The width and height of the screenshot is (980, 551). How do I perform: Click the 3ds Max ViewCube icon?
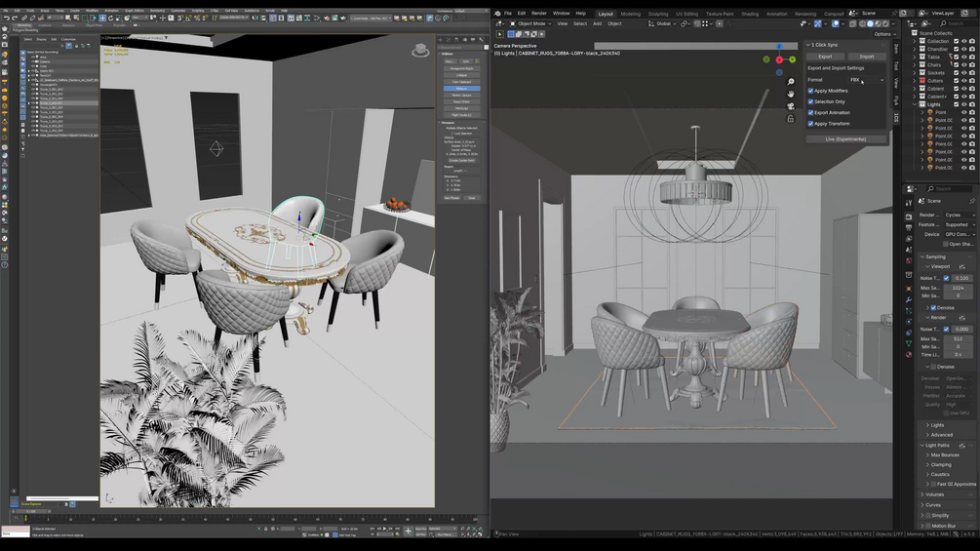tap(420, 50)
